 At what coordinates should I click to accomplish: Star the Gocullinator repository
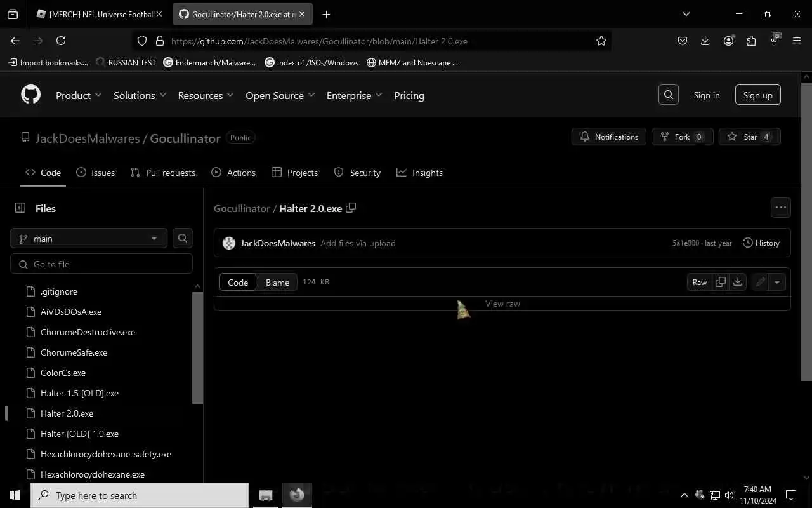tap(750, 137)
